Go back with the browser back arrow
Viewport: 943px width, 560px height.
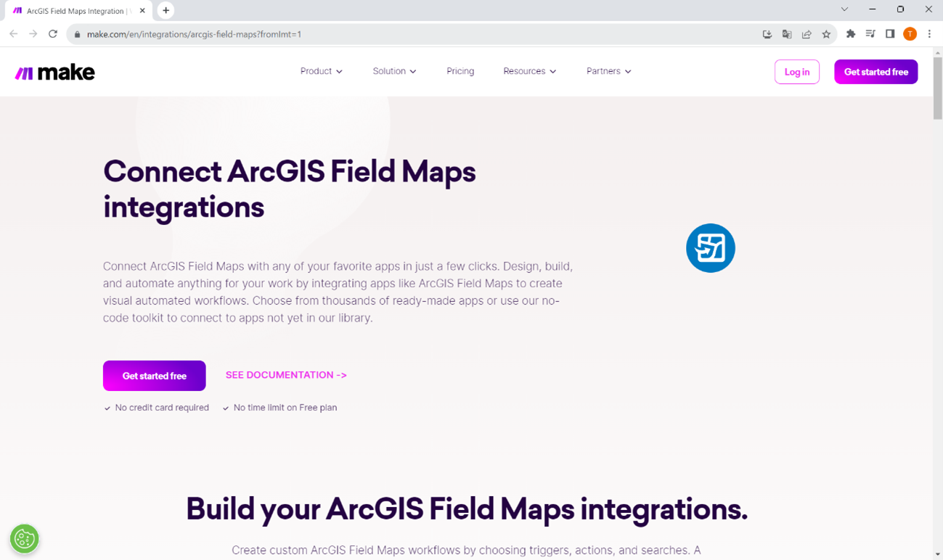pyautogui.click(x=14, y=34)
